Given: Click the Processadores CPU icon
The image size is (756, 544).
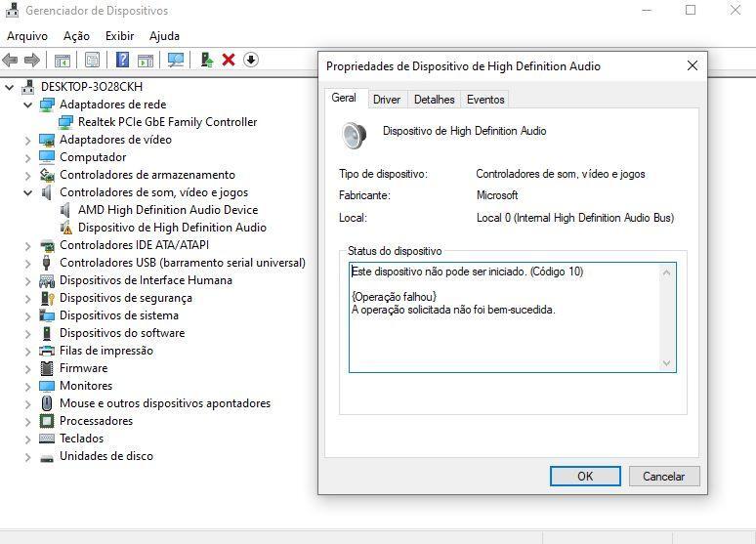Looking at the screenshot, I should pos(47,421).
